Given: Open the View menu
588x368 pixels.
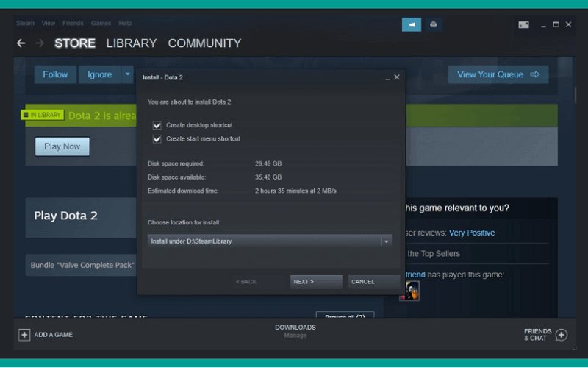Looking at the screenshot, I should pos(49,24).
